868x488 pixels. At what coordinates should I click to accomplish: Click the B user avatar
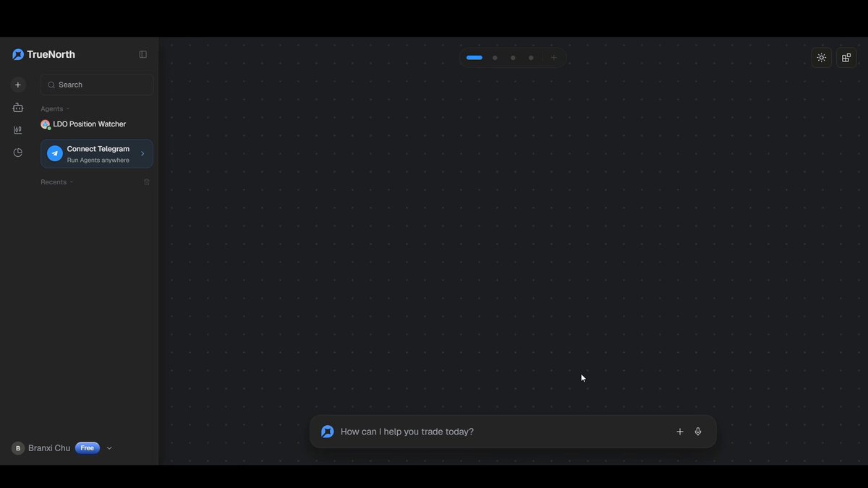click(x=18, y=448)
